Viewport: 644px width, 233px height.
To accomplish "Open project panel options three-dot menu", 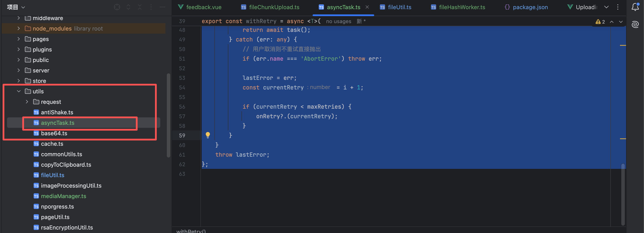I will (151, 7).
